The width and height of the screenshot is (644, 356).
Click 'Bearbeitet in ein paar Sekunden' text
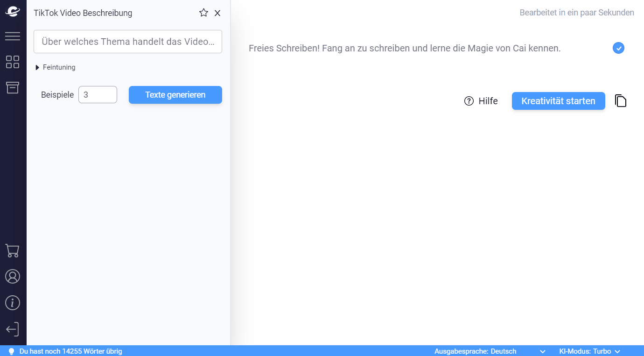(x=577, y=13)
